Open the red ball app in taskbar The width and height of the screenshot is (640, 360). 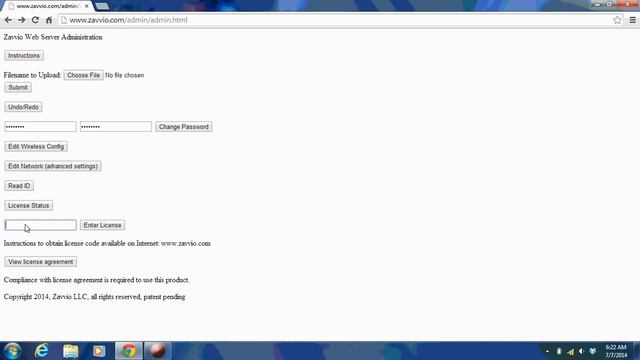tap(158, 351)
